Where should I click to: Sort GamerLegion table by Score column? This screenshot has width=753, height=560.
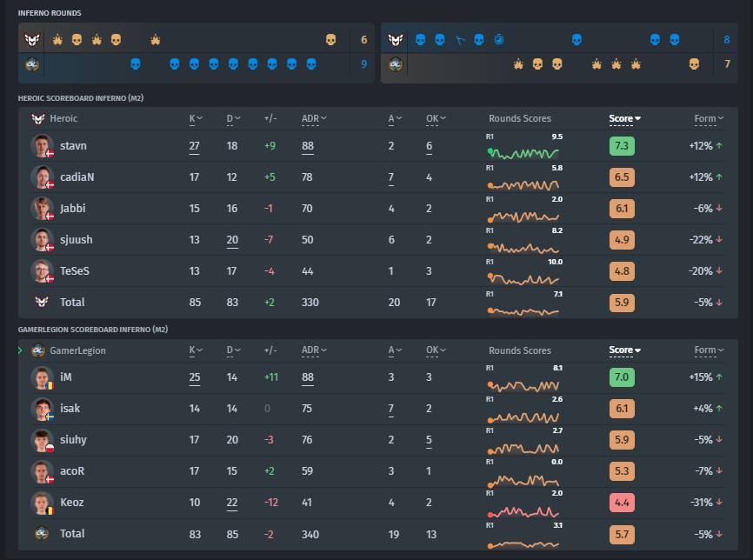pos(624,350)
